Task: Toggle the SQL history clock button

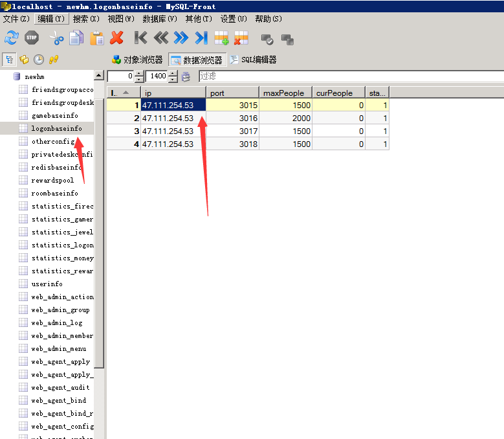Action: pyautogui.click(x=39, y=60)
